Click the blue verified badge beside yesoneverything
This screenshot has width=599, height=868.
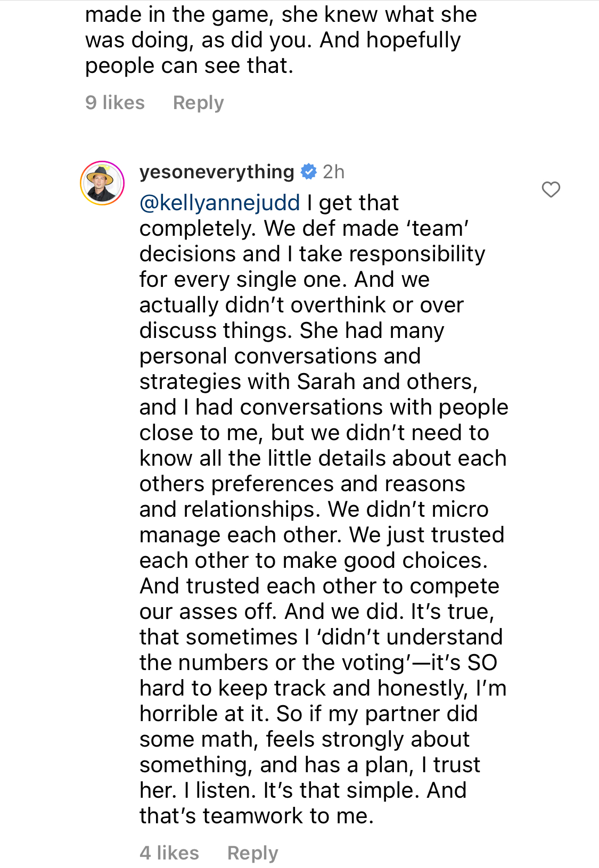tap(309, 171)
